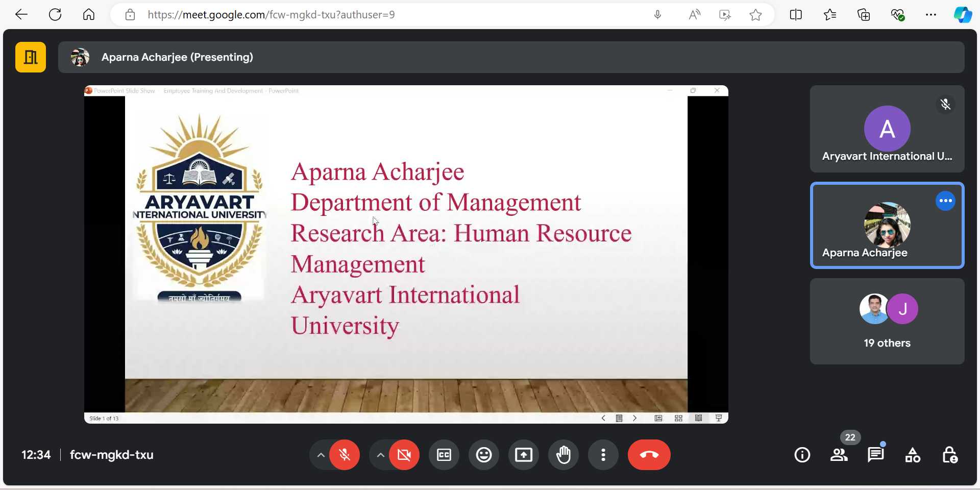Open chat with everyone
Viewport: 980px width, 490px height.
[x=876, y=455]
